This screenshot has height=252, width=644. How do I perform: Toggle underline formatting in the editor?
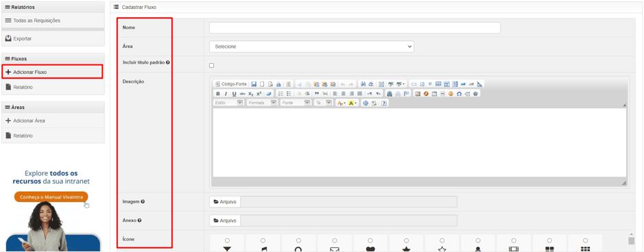coord(234,94)
